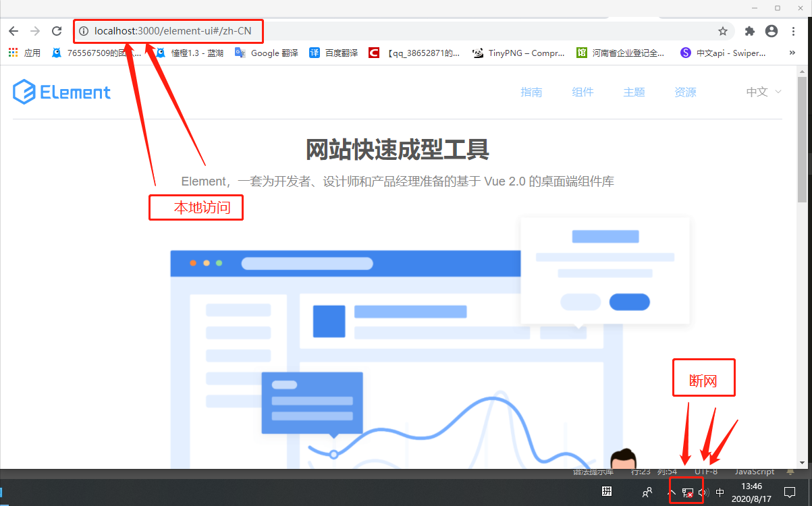Open the 应用 apps bookmark

(x=24, y=53)
